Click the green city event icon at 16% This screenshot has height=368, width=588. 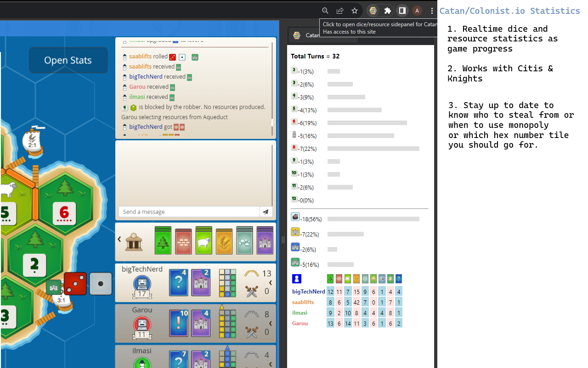(295, 262)
